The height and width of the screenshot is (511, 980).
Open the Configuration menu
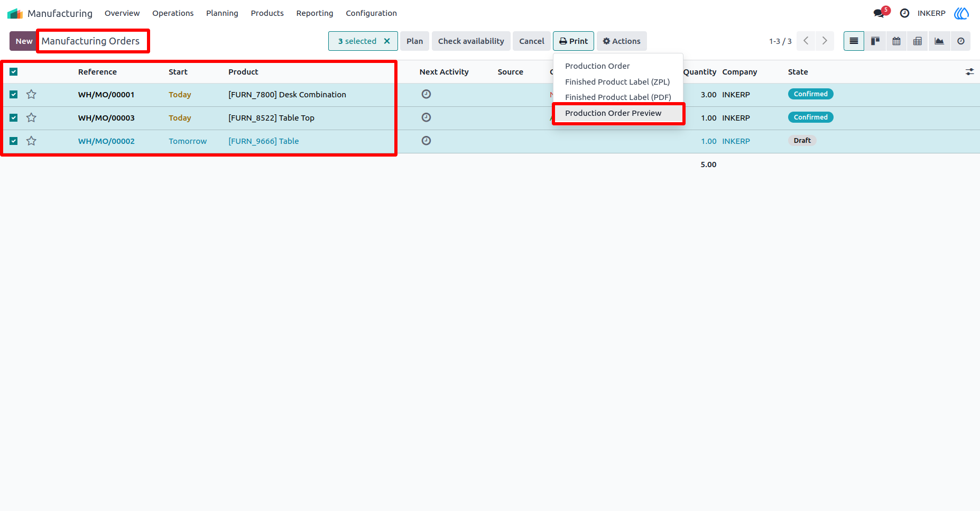pyautogui.click(x=371, y=13)
